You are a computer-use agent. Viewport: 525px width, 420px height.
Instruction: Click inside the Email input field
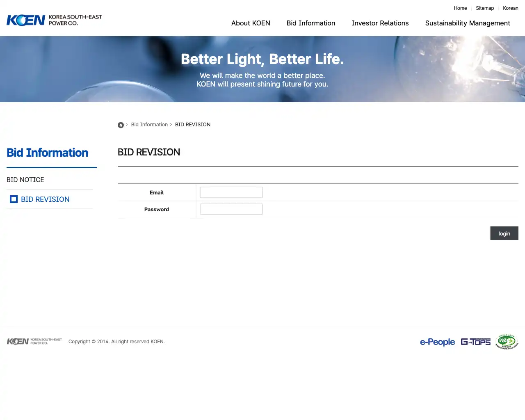point(231,192)
